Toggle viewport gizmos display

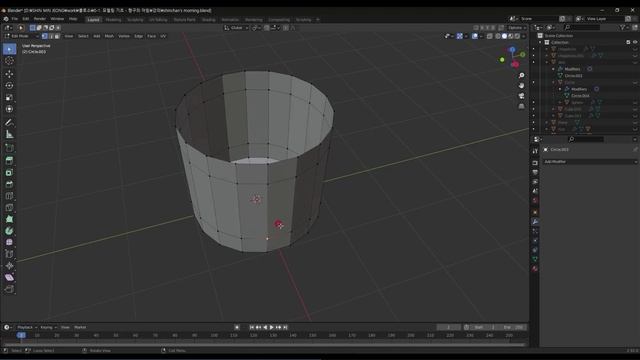pyautogui.click(x=460, y=36)
